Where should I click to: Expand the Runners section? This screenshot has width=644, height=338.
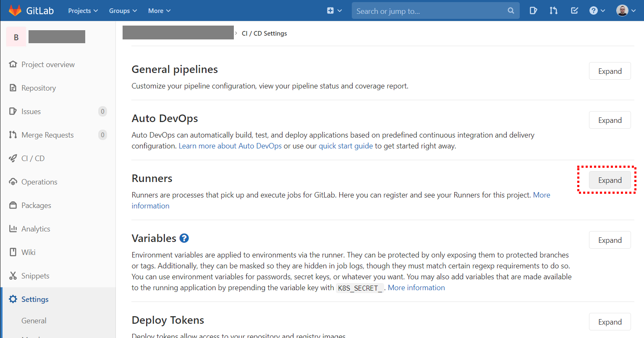pyautogui.click(x=610, y=180)
